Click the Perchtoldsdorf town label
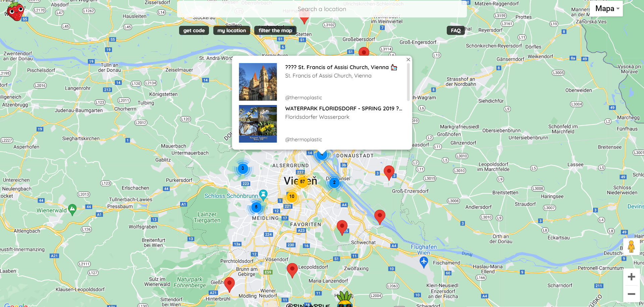 click(237, 261)
